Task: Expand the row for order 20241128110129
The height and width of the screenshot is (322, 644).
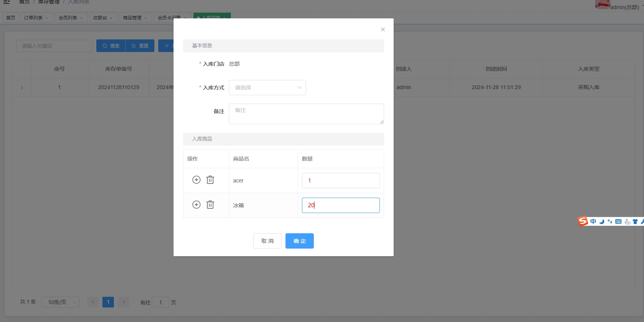Action: point(22,88)
